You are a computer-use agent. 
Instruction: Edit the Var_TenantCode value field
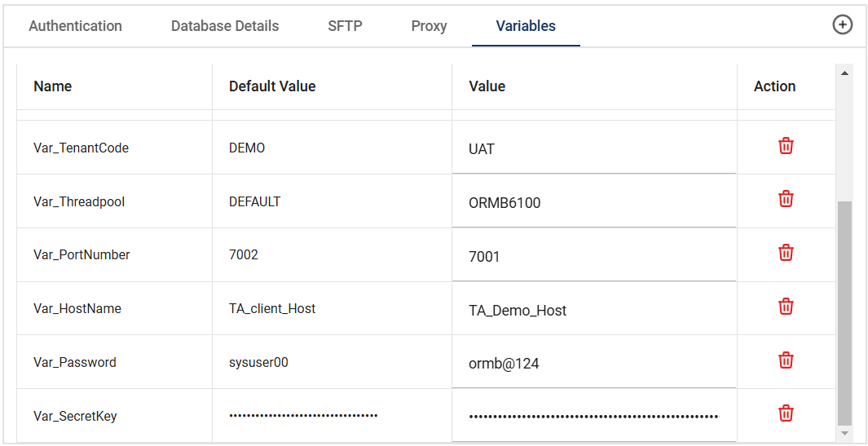(x=593, y=150)
